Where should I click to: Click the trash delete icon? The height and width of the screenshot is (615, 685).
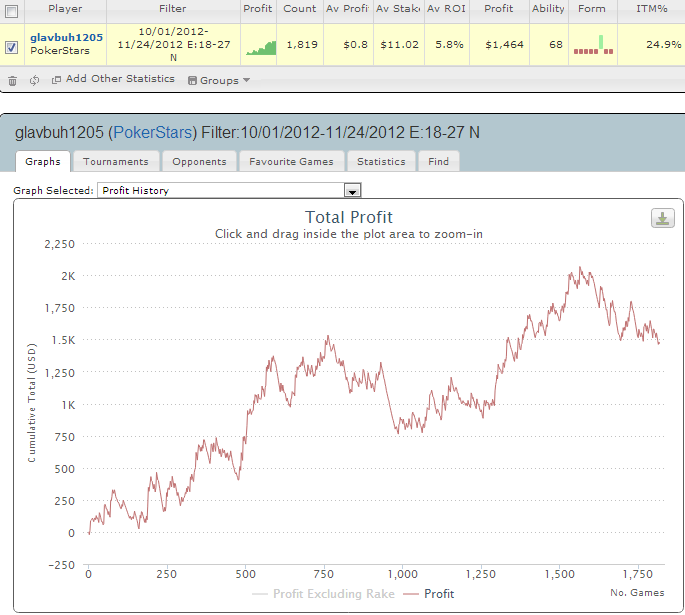tap(12, 80)
